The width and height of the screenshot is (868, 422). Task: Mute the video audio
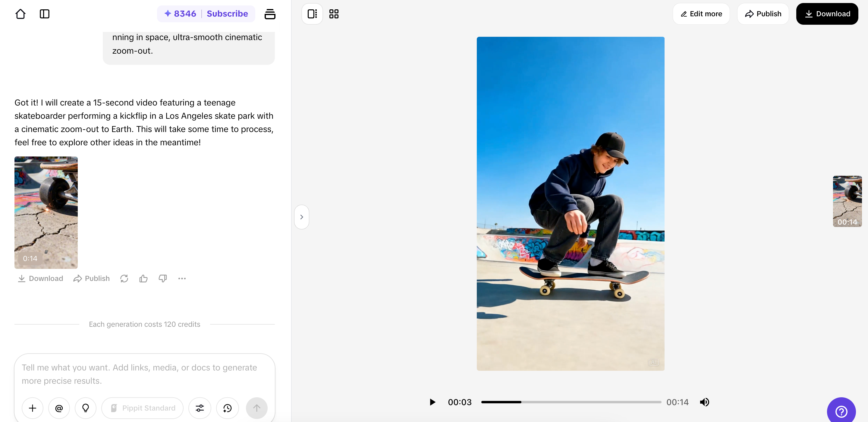705,402
